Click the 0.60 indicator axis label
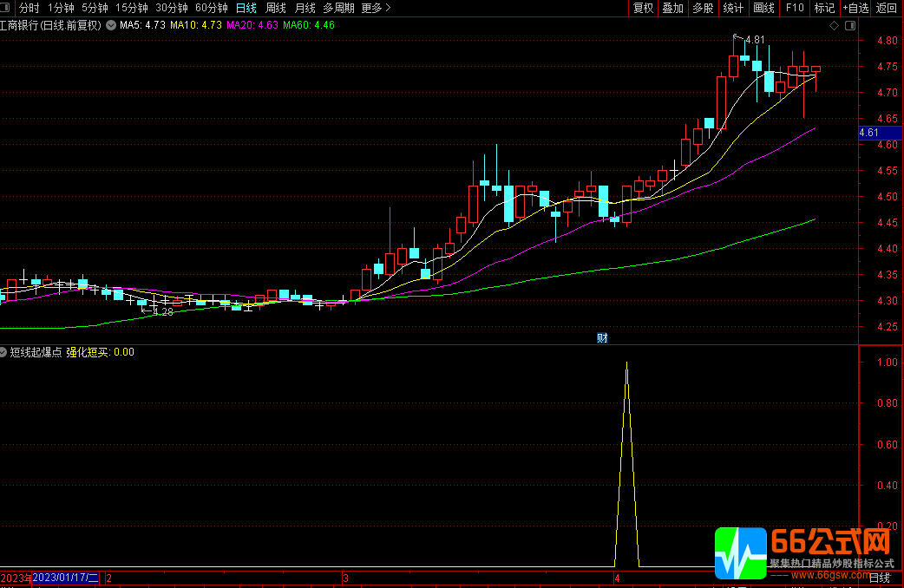904x588 pixels. tap(888, 444)
